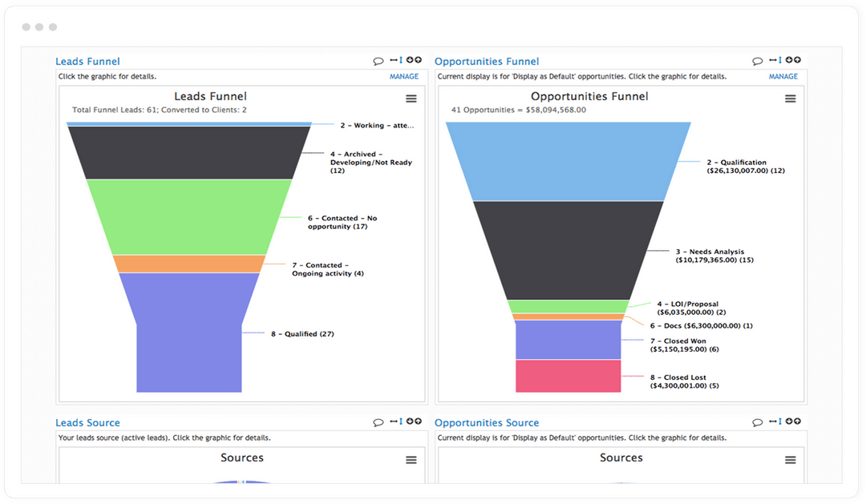Click the thin blue Working funnel segment
This screenshot has height=504, width=866.
coord(189,124)
